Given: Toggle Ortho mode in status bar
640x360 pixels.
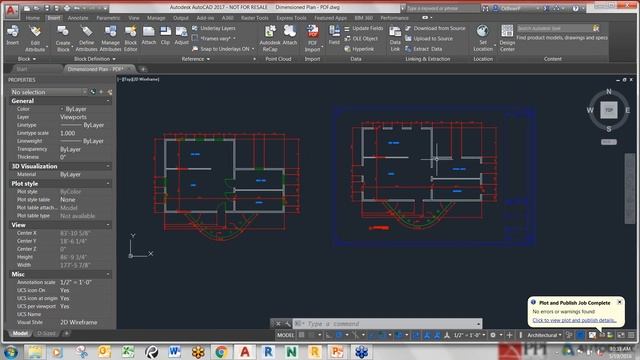Looking at the screenshot, I should click(329, 335).
